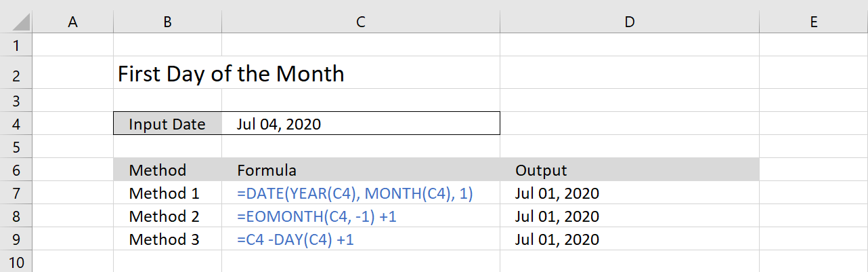Select column E header

click(x=813, y=22)
